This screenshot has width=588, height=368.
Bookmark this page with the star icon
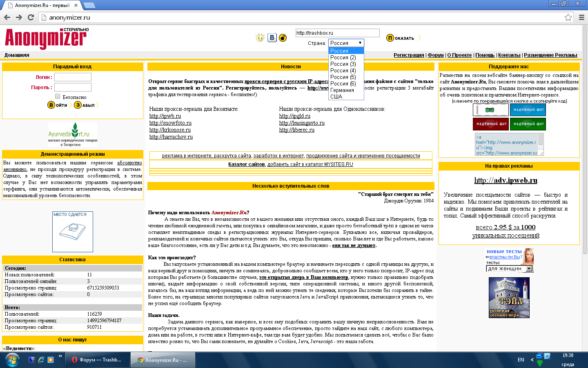coord(568,17)
